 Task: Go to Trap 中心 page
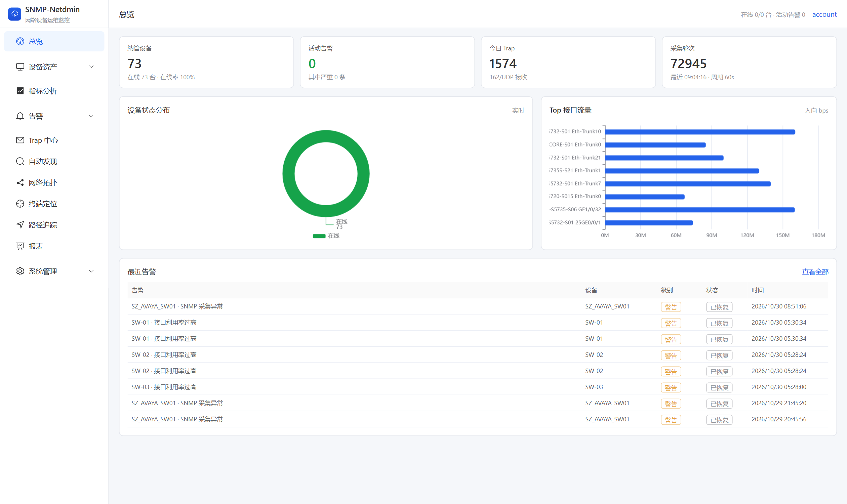coord(54,140)
